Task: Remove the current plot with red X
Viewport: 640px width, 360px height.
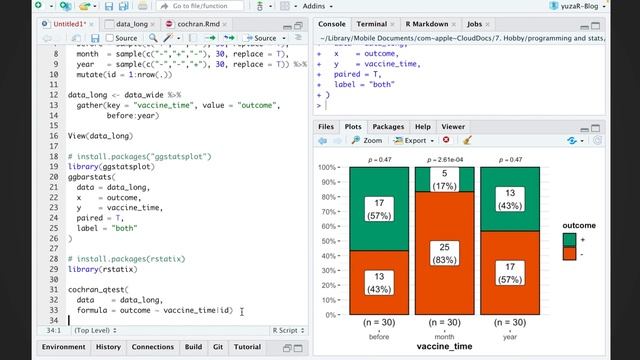Action: coord(446,140)
